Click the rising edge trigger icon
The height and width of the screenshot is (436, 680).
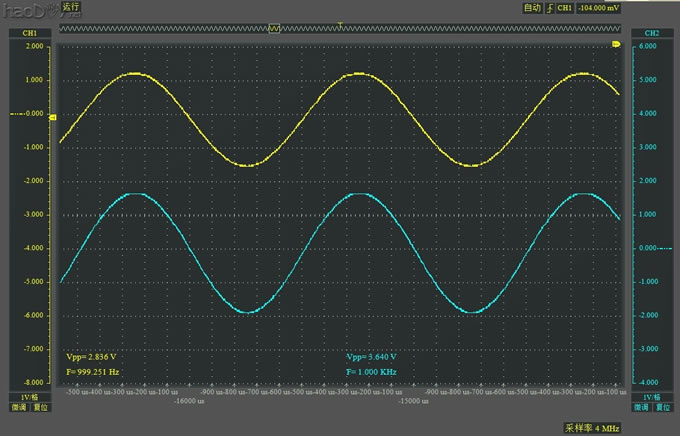click(549, 7)
